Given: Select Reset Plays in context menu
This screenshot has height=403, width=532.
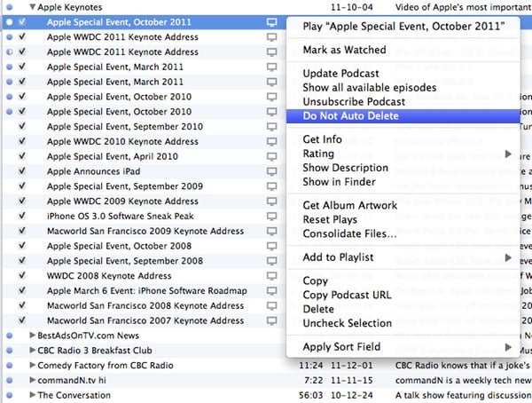Looking at the screenshot, I should (x=403, y=220).
